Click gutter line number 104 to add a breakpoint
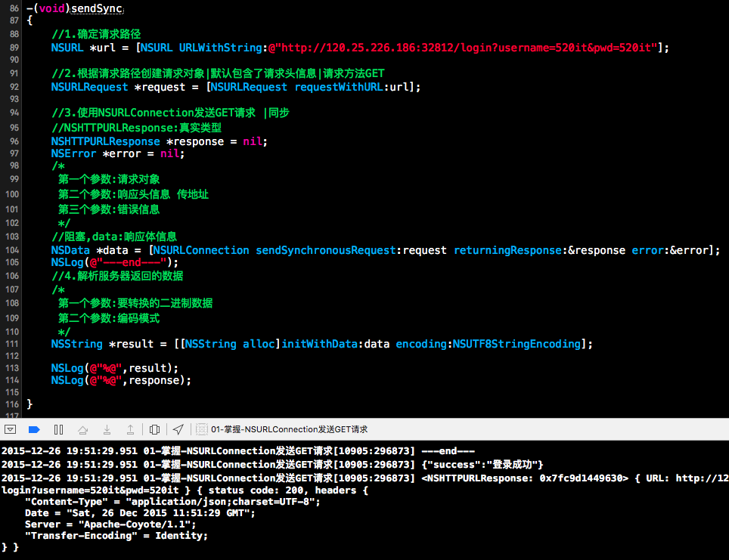 click(x=12, y=250)
